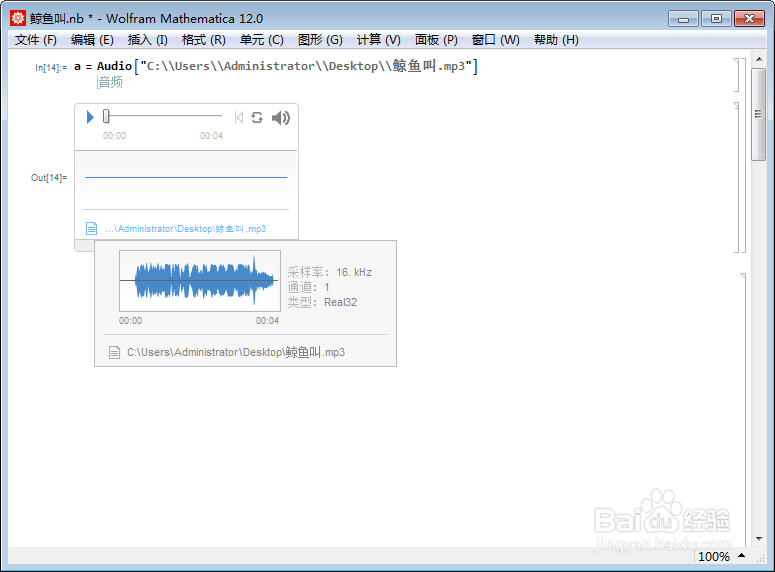Click the document icon in the tooltip footer
Screen dimensions: 775x572
[114, 352]
